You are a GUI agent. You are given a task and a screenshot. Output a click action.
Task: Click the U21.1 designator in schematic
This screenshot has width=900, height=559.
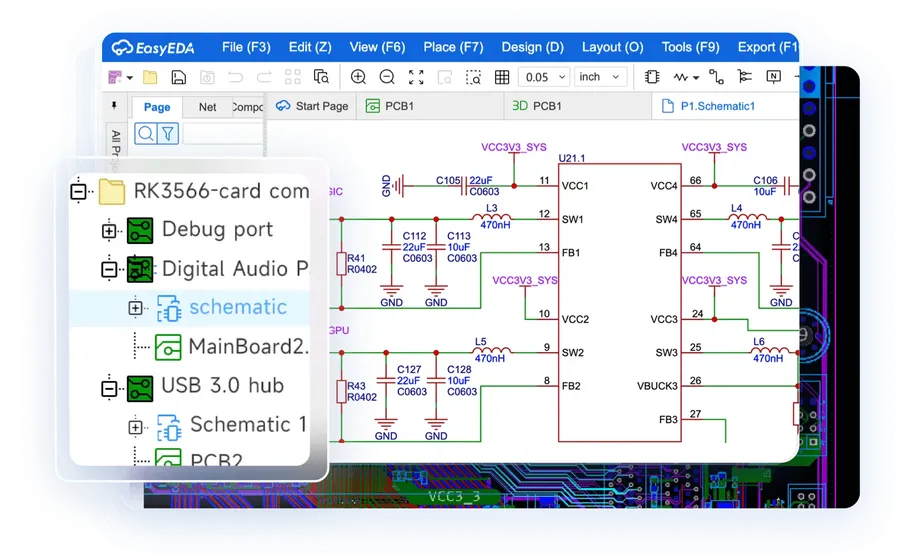572,158
